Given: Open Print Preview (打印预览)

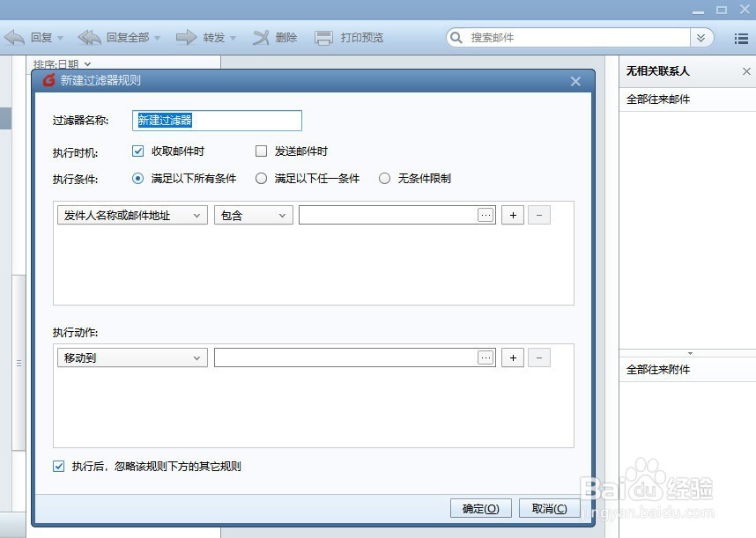Looking at the screenshot, I should pyautogui.click(x=346, y=37).
